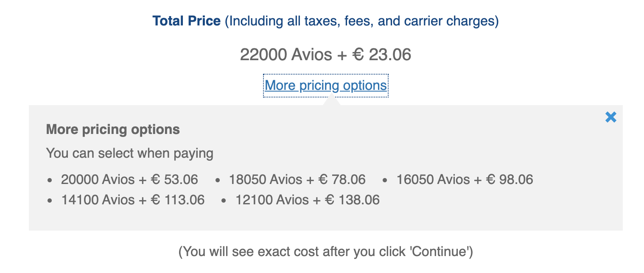644x273 pixels.
Task: Click the bullet before 12100 Avios
Action: 224,201
